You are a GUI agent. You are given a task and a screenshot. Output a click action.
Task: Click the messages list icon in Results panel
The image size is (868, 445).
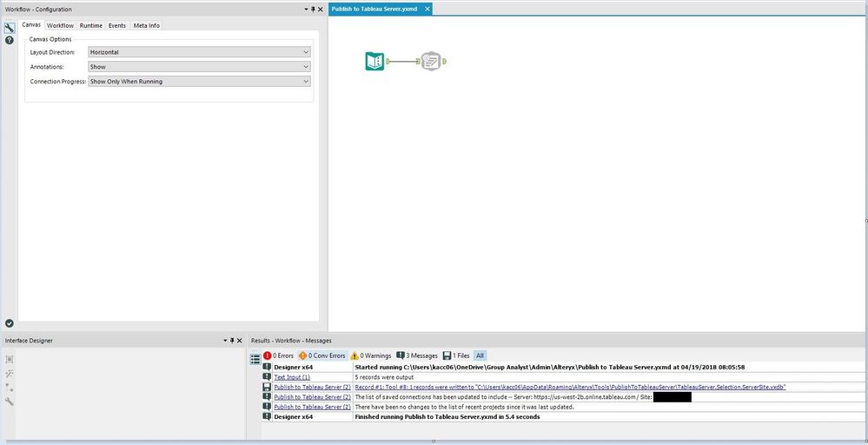[255, 359]
